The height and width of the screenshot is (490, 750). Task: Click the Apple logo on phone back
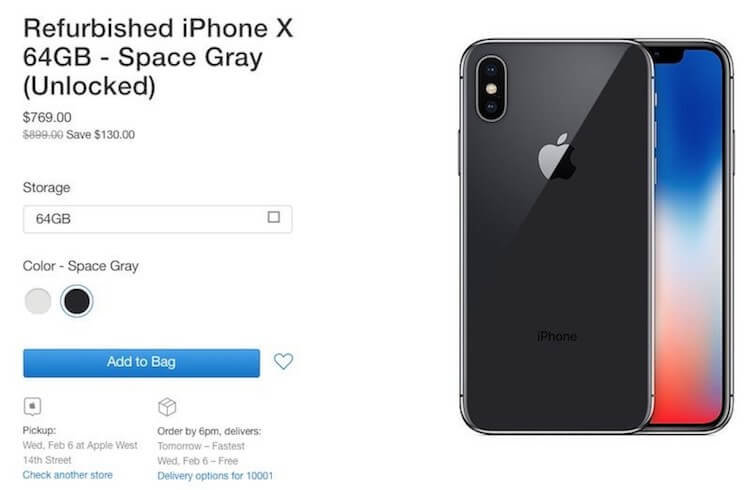(x=556, y=157)
